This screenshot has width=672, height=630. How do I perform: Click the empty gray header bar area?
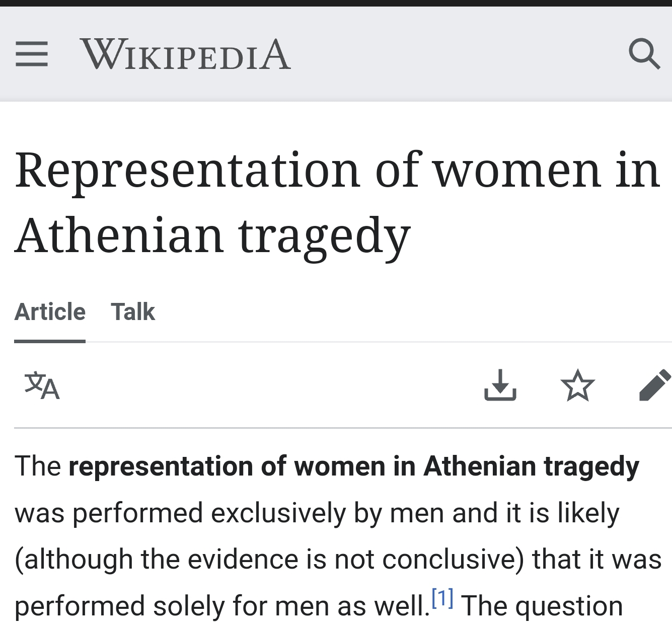tap(453, 54)
